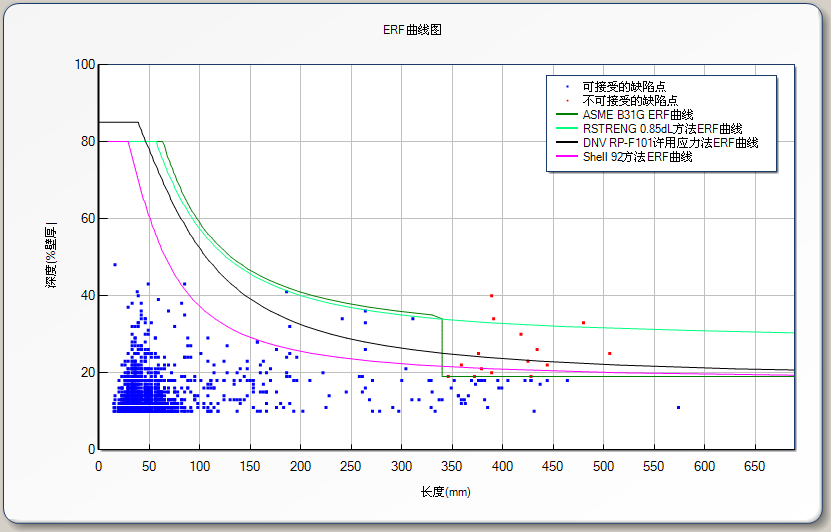Choose Shell 92方法ERF曲线 legend label
831x532 pixels.
pyautogui.click(x=637, y=157)
